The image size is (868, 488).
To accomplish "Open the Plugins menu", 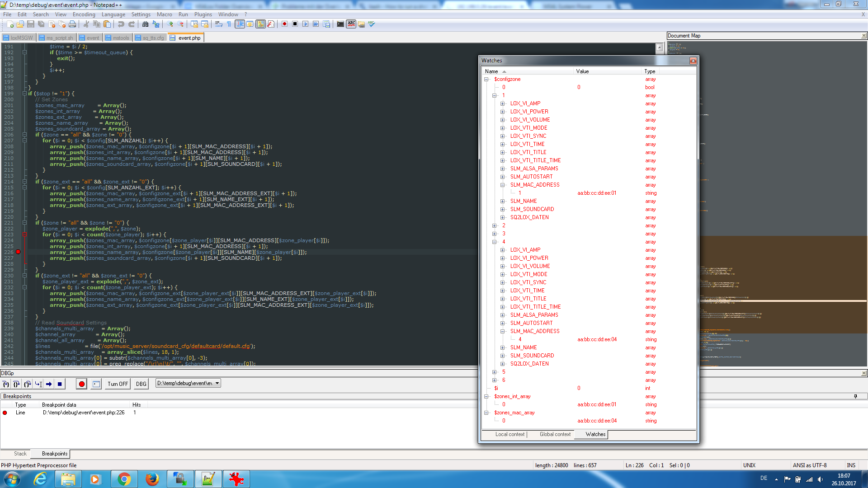I will pyautogui.click(x=203, y=14).
